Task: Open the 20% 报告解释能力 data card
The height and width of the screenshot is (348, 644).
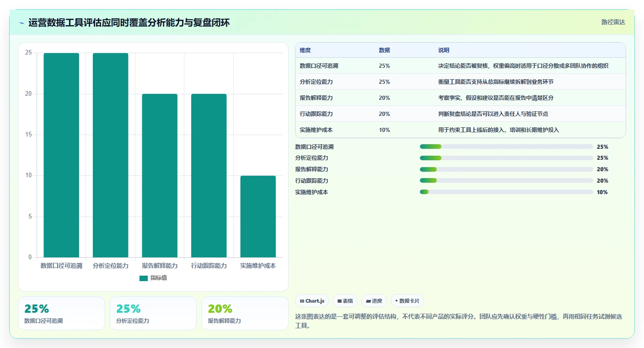Action: tap(245, 313)
